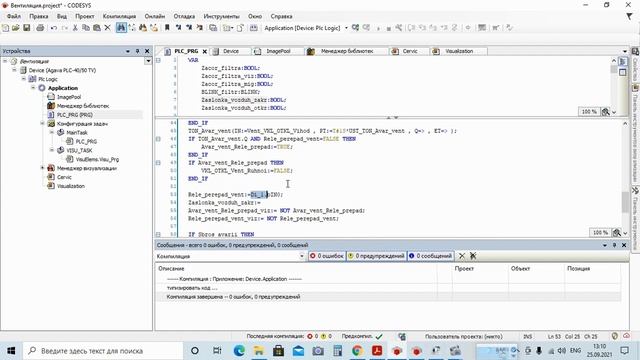640x360 pixels.
Task: Toggle the 0 сообщений messages filter
Action: [x=431, y=256]
